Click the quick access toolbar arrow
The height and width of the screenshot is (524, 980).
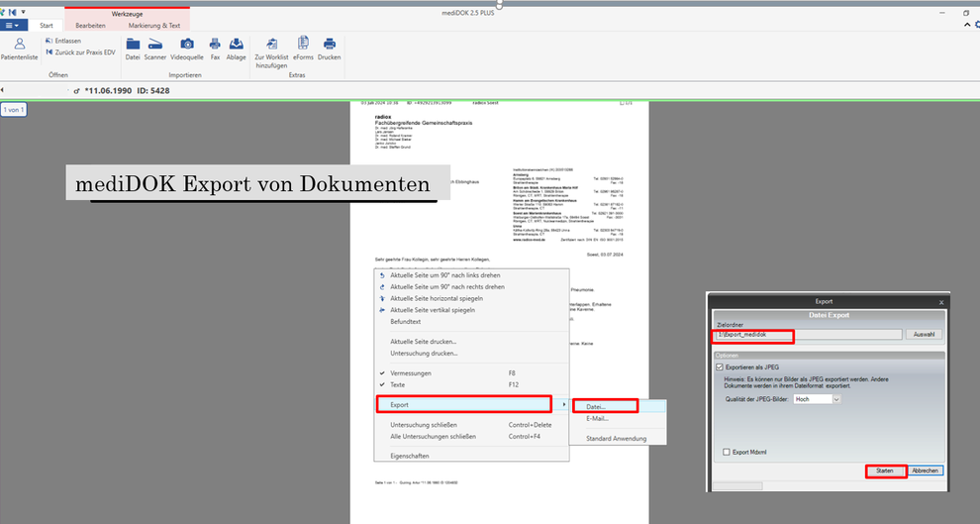(x=24, y=12)
